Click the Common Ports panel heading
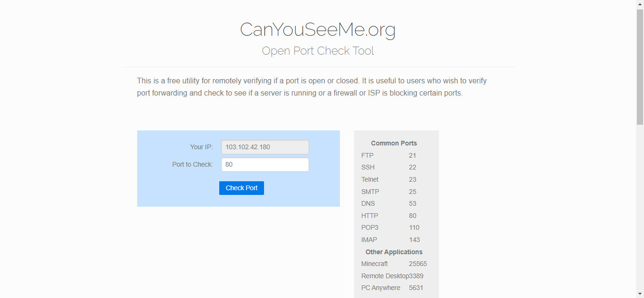This screenshot has width=644, height=298. 394,143
